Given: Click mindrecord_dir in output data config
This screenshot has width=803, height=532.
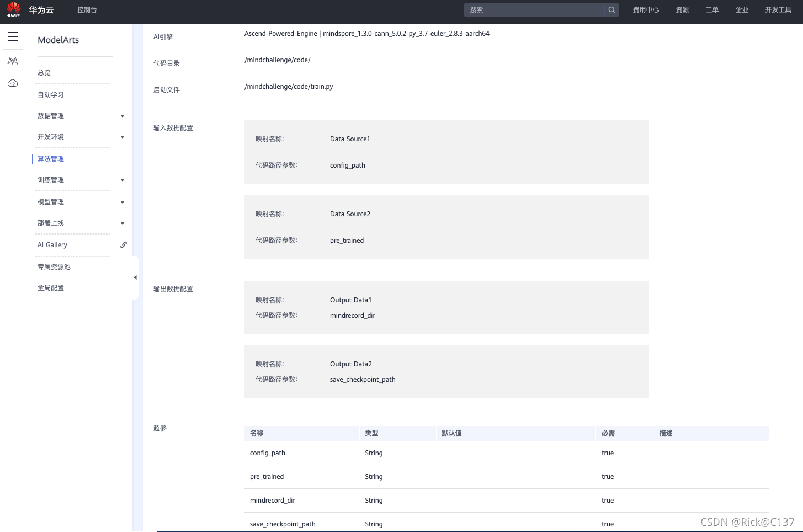Looking at the screenshot, I should coord(353,316).
